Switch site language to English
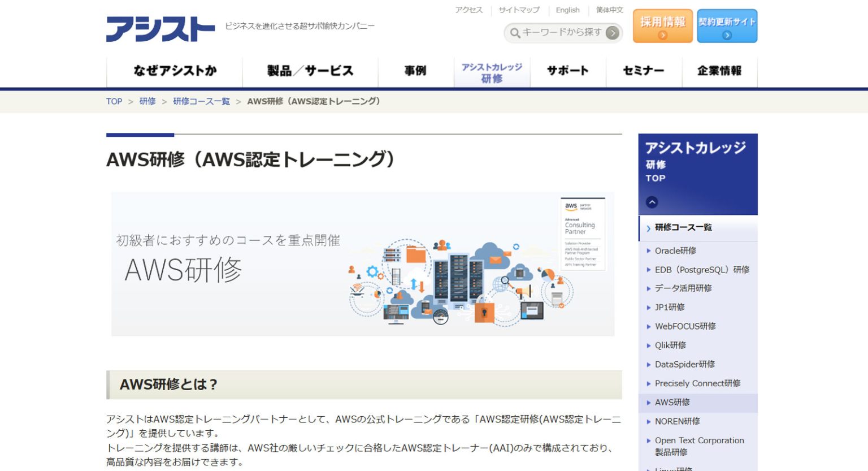 pyautogui.click(x=567, y=10)
